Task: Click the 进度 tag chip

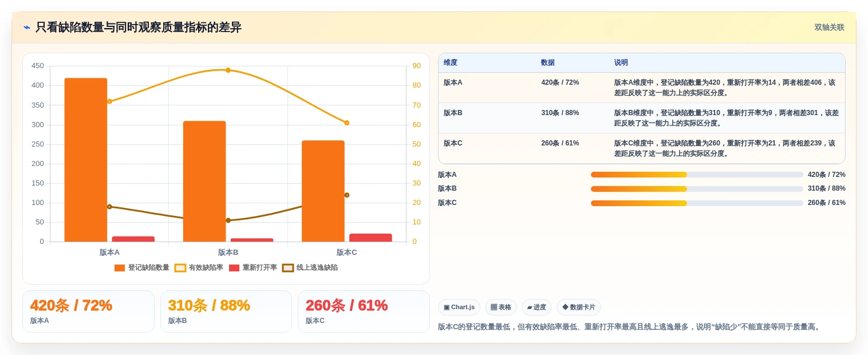Action: (x=536, y=307)
